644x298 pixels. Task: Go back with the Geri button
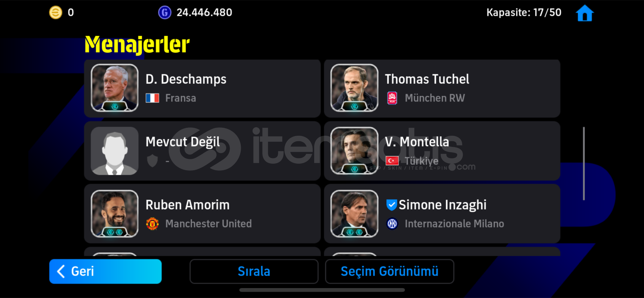tap(105, 271)
